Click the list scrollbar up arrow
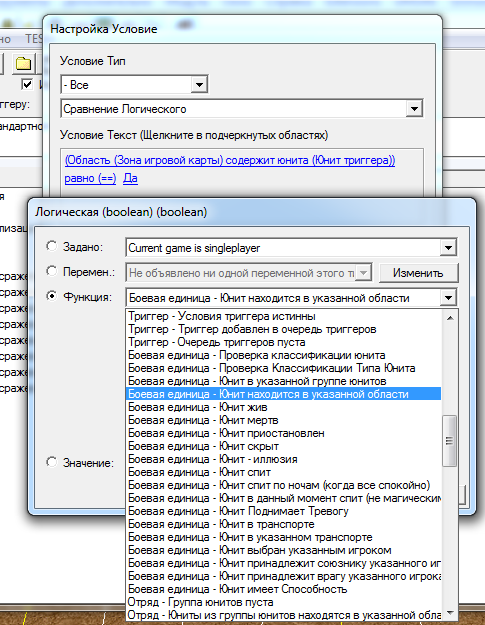This screenshot has width=485, height=625. coord(450,318)
